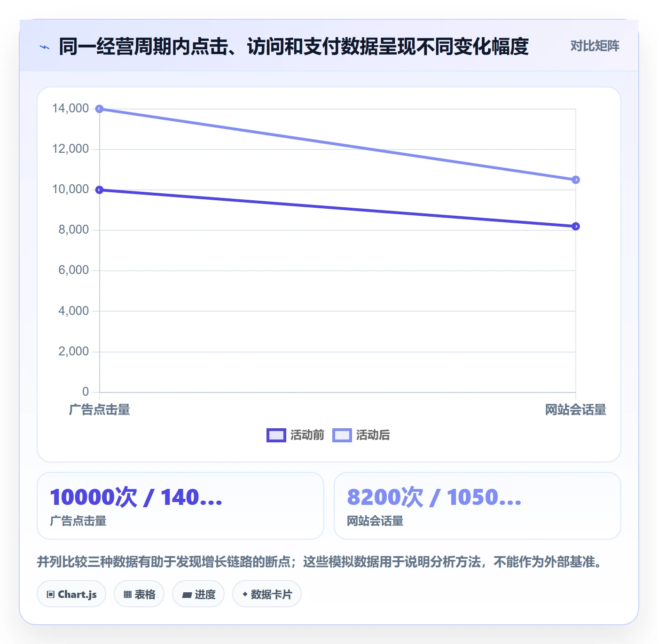The height and width of the screenshot is (644, 658).
Task: Select the 表格 tag
Action: tap(139, 594)
